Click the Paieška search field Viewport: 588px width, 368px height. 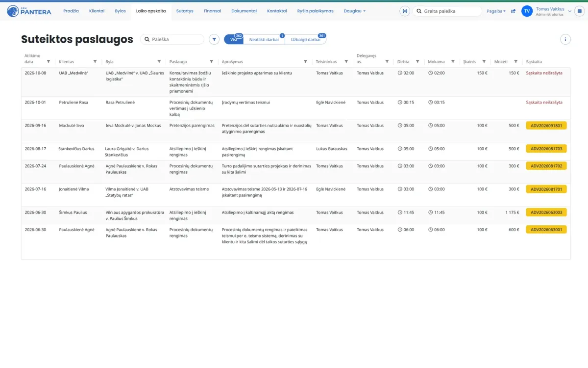[172, 39]
